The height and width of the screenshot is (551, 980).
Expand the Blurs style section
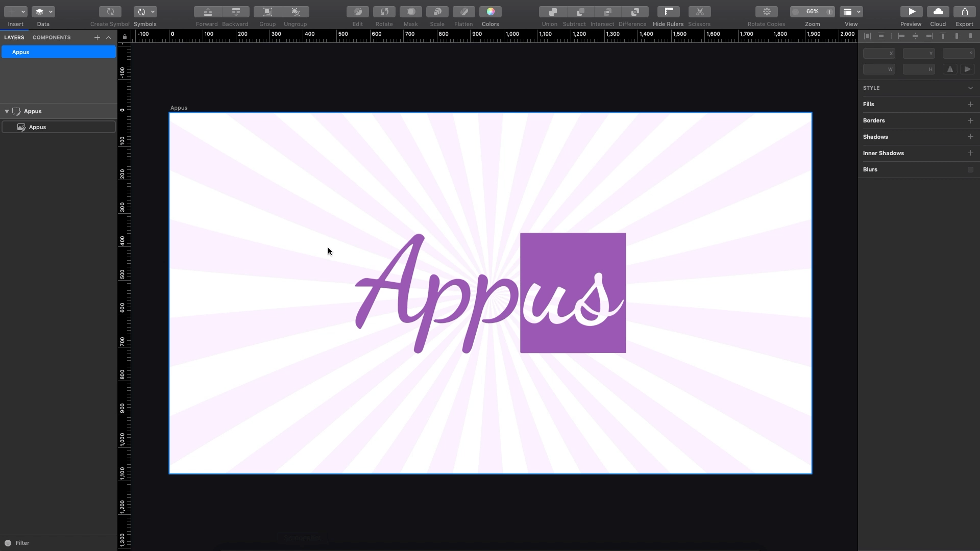coord(971,169)
